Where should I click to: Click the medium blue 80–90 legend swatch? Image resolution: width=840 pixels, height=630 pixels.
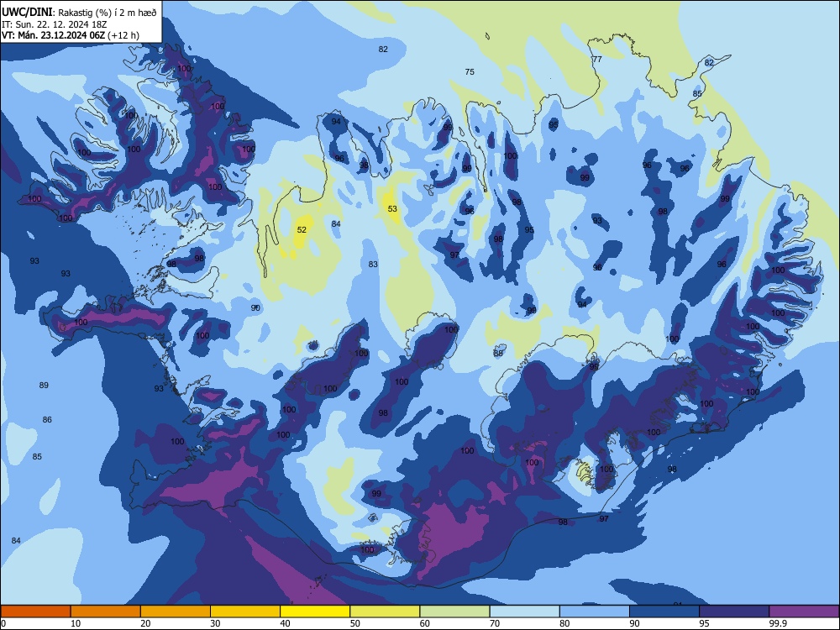(x=595, y=612)
